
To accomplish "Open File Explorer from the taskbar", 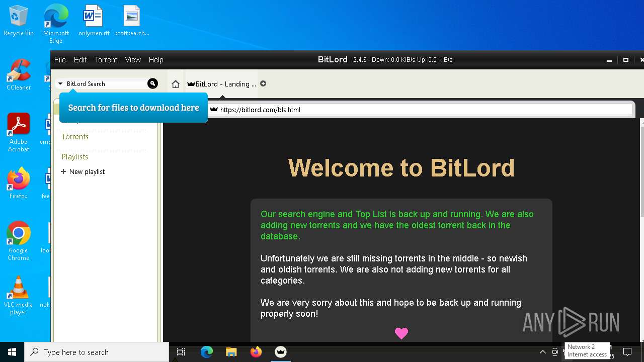I will click(x=231, y=352).
